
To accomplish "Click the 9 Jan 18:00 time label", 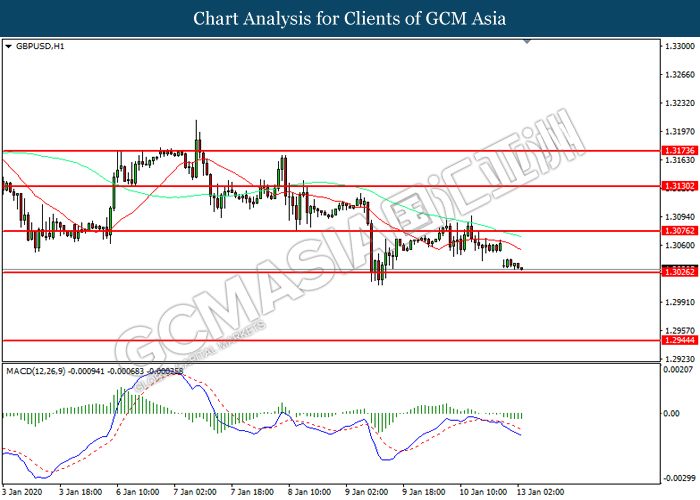I will (423, 492).
